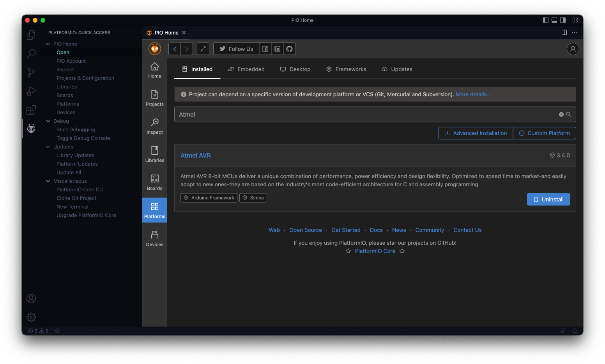
Task: Collapse the PIO Home tree section
Action: [x=48, y=44]
